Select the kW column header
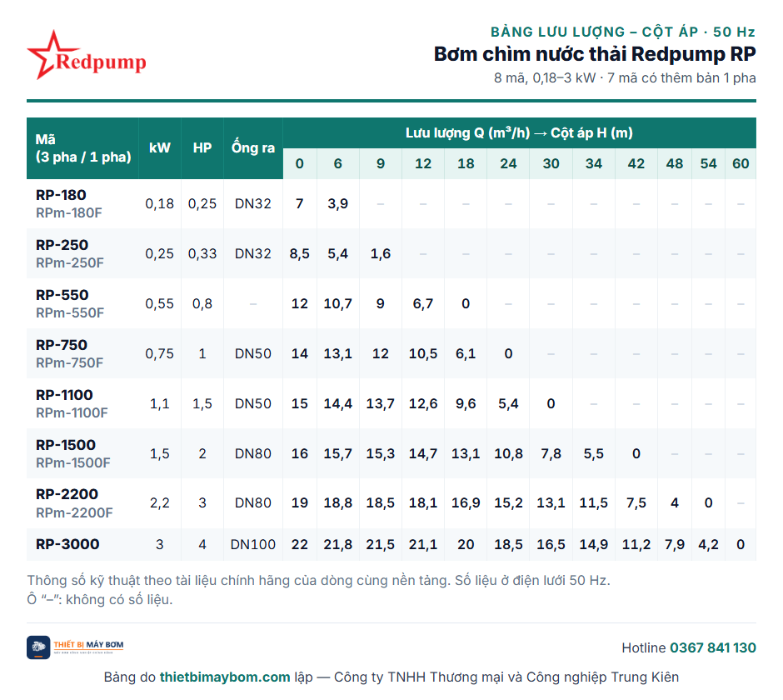Screen dimensions: 783x700 tap(160, 148)
